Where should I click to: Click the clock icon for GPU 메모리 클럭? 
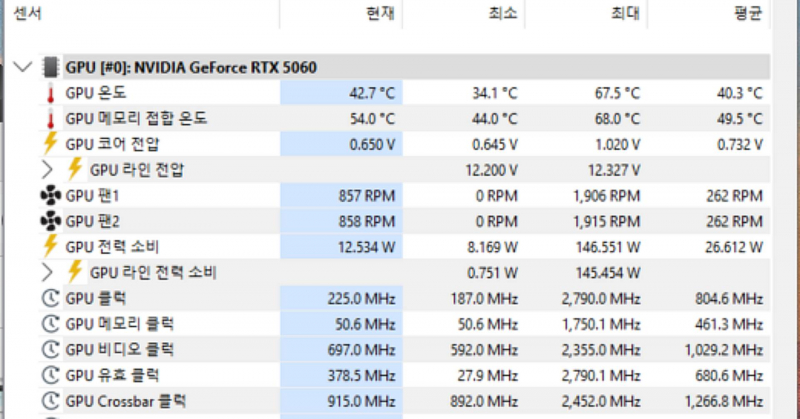tap(51, 324)
